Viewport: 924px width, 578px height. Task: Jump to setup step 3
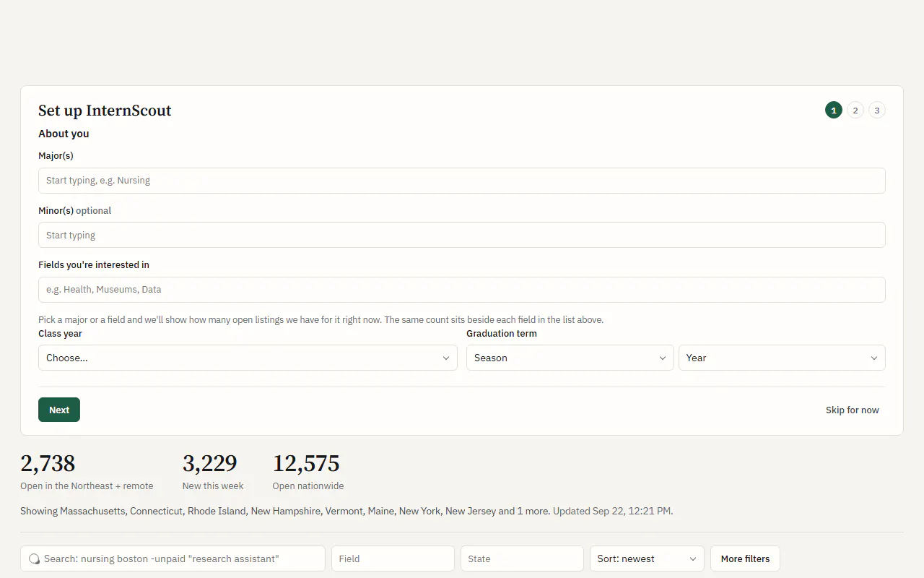coord(877,111)
